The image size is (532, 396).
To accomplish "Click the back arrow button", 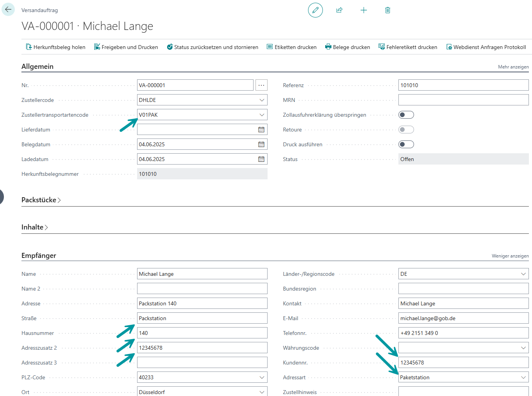I will 8,10.
